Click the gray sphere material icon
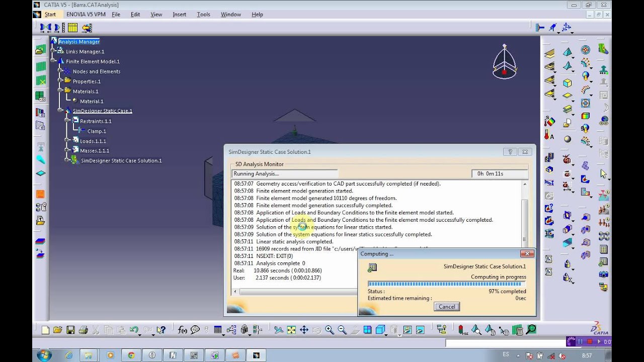Screen dimensions: 644x362 click(x=568, y=139)
